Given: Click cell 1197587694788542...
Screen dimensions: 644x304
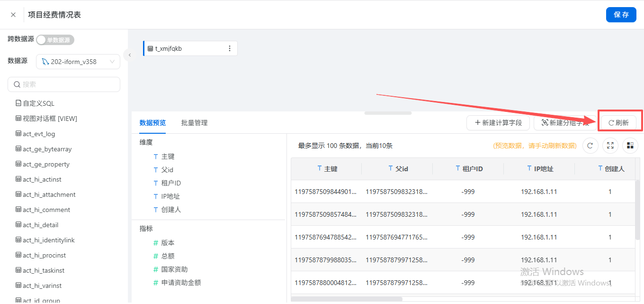Looking at the screenshot, I should pos(326,237).
